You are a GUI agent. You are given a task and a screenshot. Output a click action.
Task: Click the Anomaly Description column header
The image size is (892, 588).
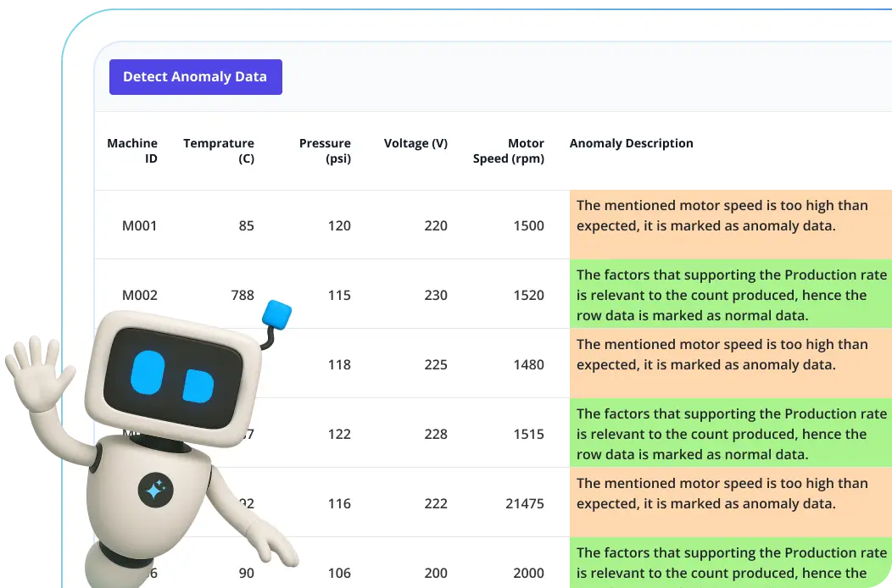click(x=631, y=143)
